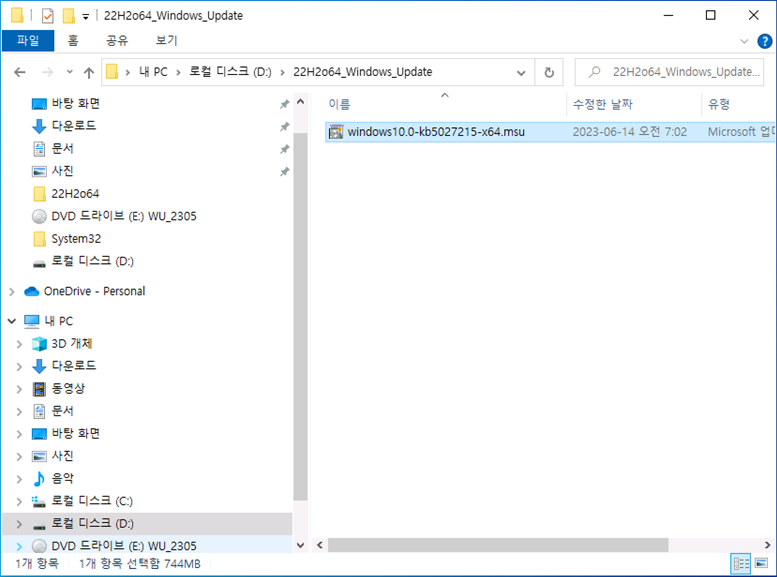Select pinned 문서 in Quick Access
This screenshot has height=577, width=777.
(62, 148)
